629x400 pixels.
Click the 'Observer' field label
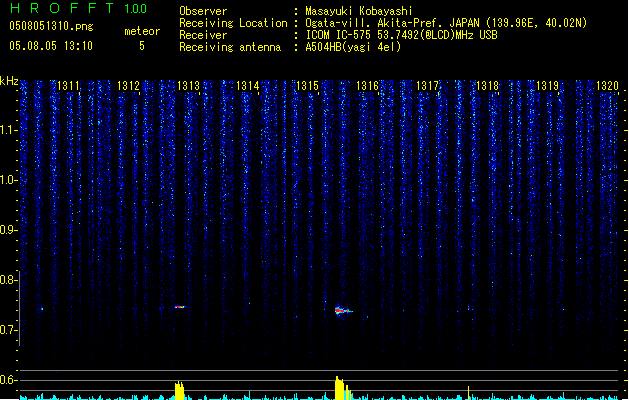(x=203, y=11)
